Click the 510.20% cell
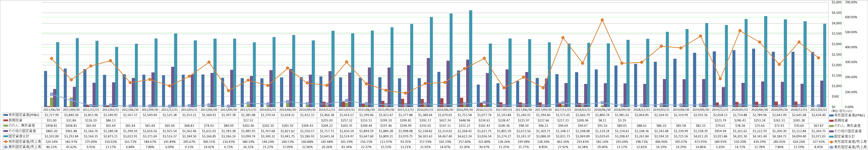The width and height of the screenshot is (868, 150). pyautogui.click(x=740, y=142)
